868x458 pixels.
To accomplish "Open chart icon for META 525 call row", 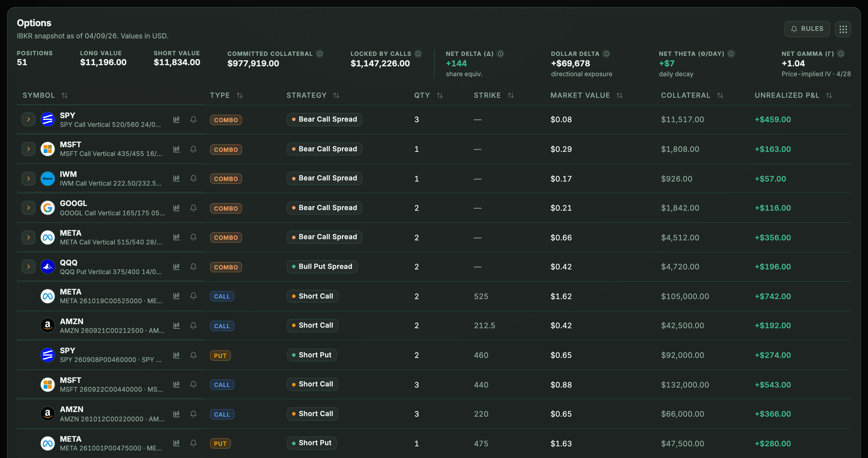I will [176, 296].
